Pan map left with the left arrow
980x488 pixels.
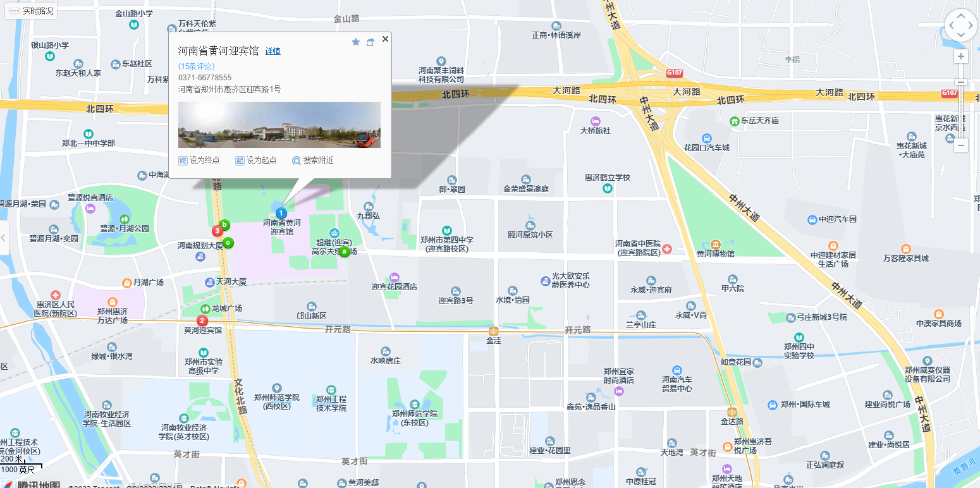point(951,26)
